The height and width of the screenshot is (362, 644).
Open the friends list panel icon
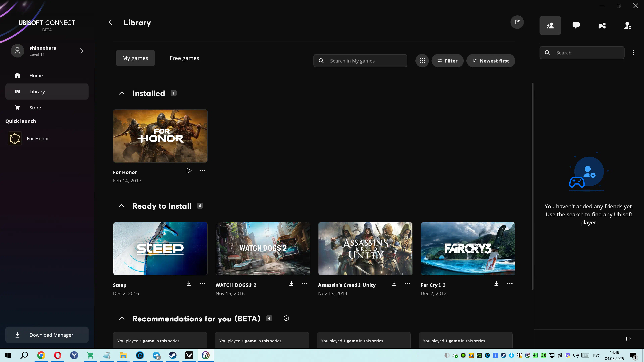coord(550,25)
